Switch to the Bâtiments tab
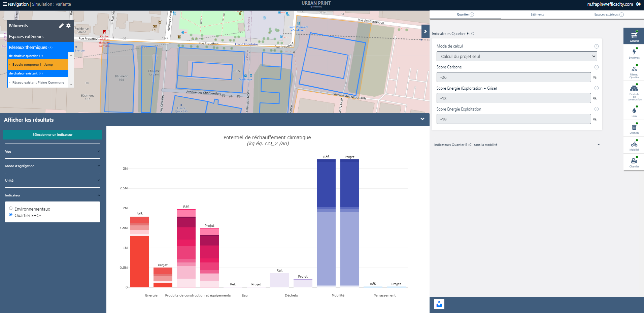 click(x=537, y=14)
